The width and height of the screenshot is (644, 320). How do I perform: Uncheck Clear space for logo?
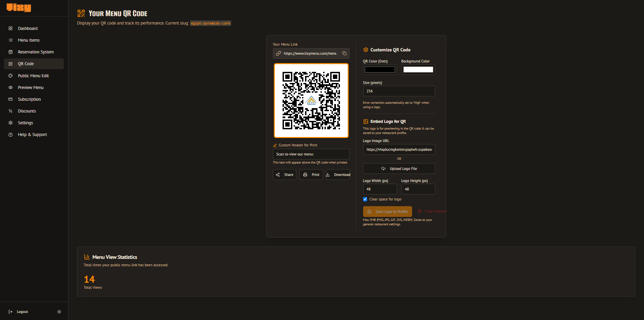coord(365,199)
